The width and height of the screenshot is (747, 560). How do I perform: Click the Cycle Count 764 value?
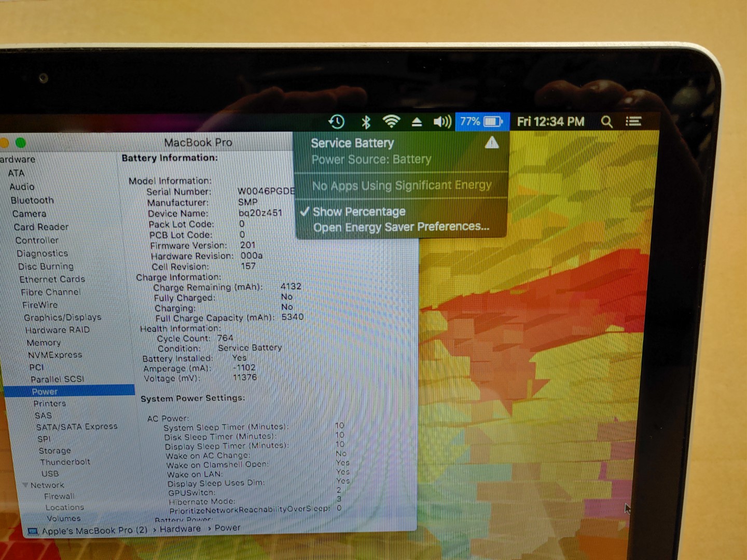[x=225, y=338]
